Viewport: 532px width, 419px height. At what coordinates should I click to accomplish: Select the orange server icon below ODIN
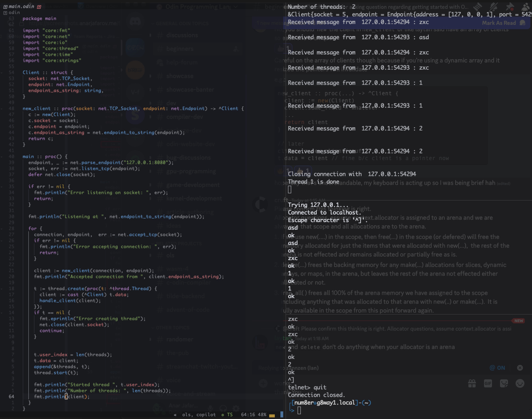point(135,70)
